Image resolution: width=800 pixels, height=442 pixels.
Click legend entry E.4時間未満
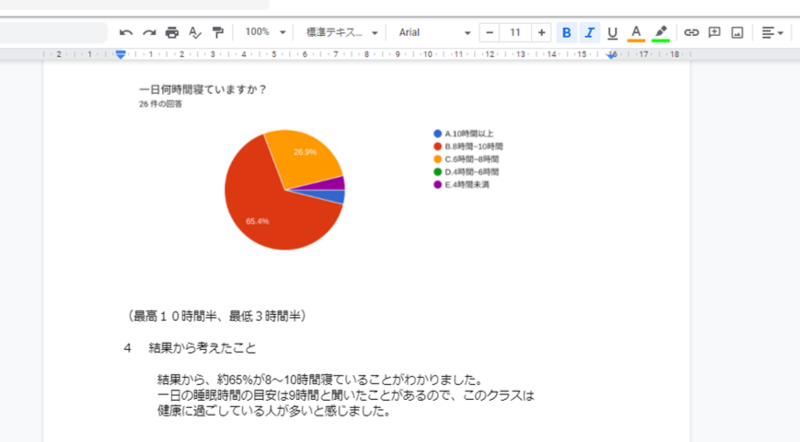tap(461, 185)
